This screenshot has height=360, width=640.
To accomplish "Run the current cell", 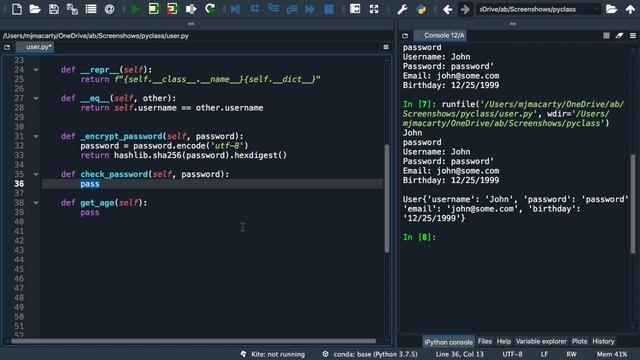I will click(154, 9).
